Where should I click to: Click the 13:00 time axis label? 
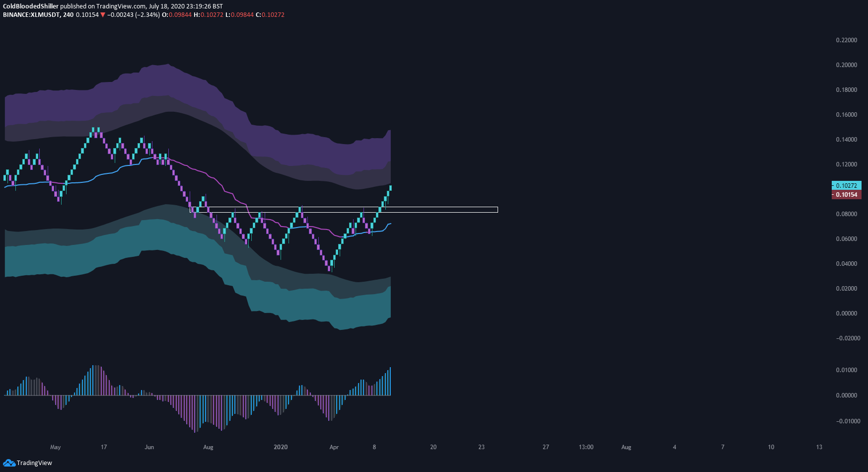tap(586, 447)
